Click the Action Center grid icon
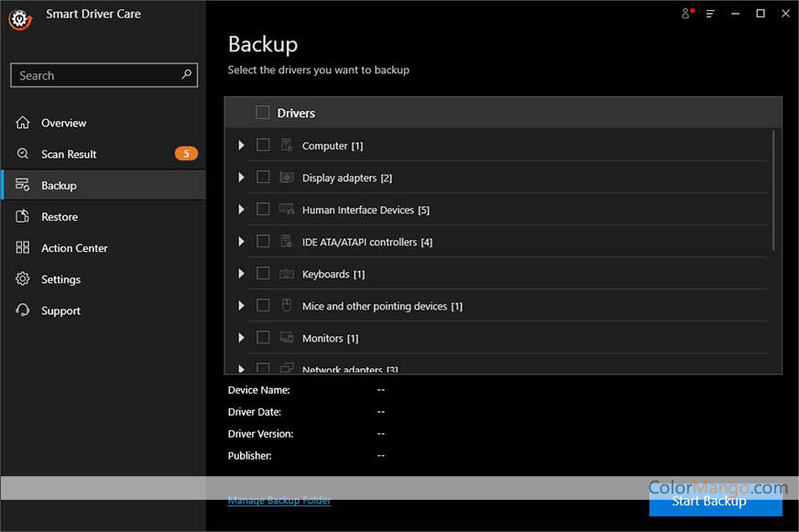Viewport: 799px width, 532px height. [23, 248]
